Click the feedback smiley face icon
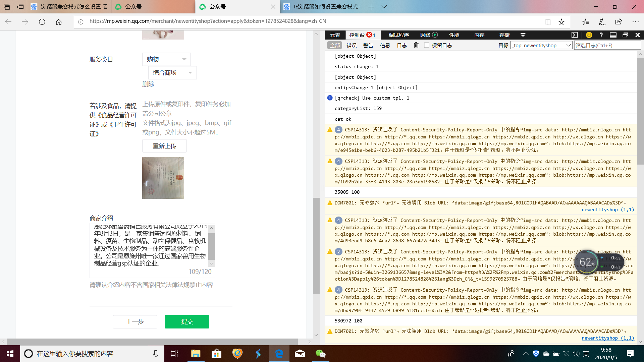Image resolution: width=644 pixels, height=362 pixels. click(x=589, y=35)
